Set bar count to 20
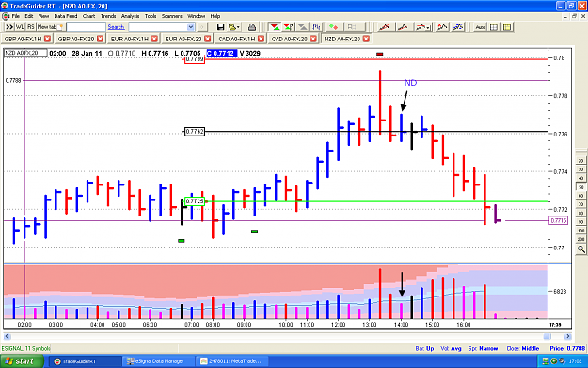Image resolution: width=588 pixels, height=368 pixels. click(x=580, y=161)
